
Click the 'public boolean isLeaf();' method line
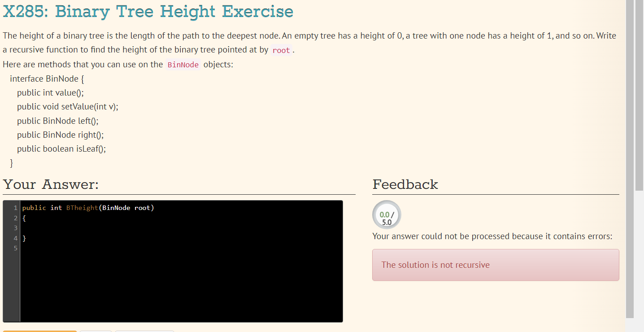click(61, 149)
